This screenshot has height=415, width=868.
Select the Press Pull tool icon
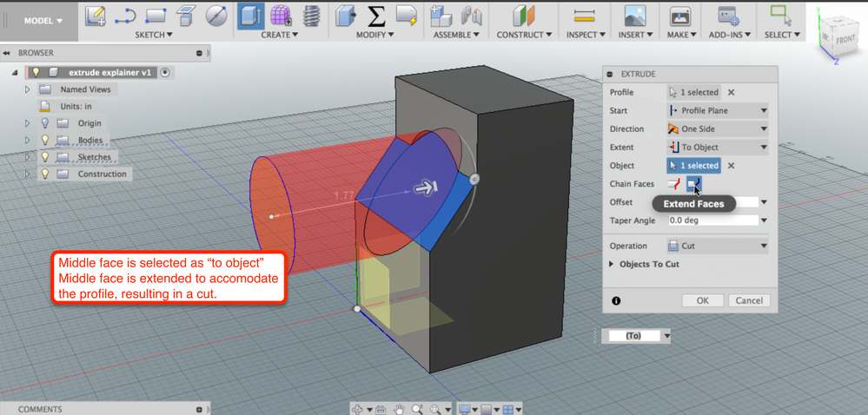[x=346, y=16]
